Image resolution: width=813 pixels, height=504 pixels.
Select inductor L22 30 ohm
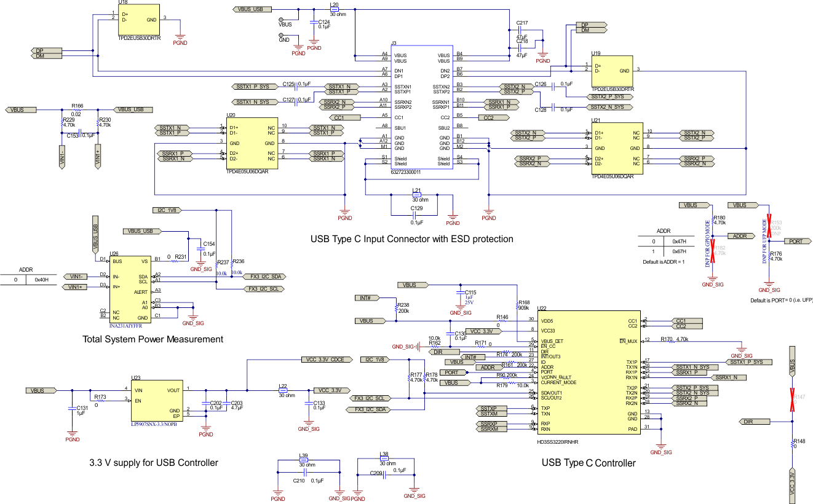click(284, 390)
